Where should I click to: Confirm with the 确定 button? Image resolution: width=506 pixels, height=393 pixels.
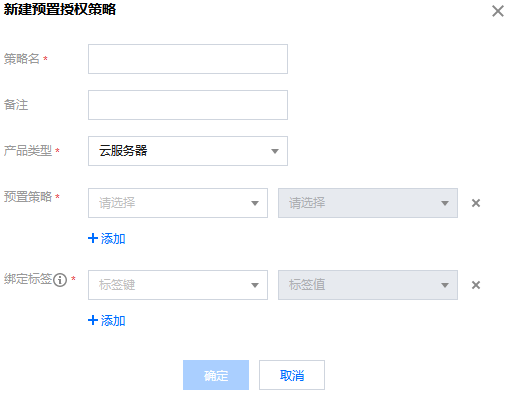[216, 375]
